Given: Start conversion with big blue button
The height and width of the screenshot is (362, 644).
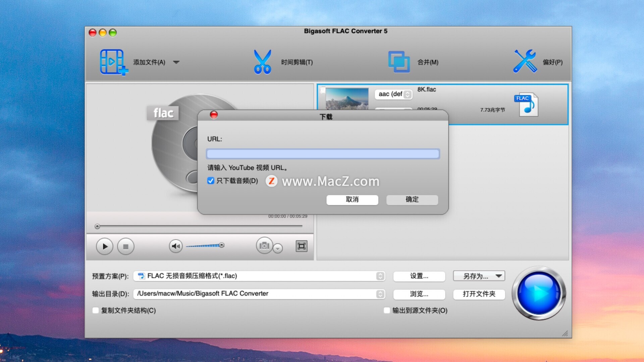Looking at the screenshot, I should pos(539,293).
